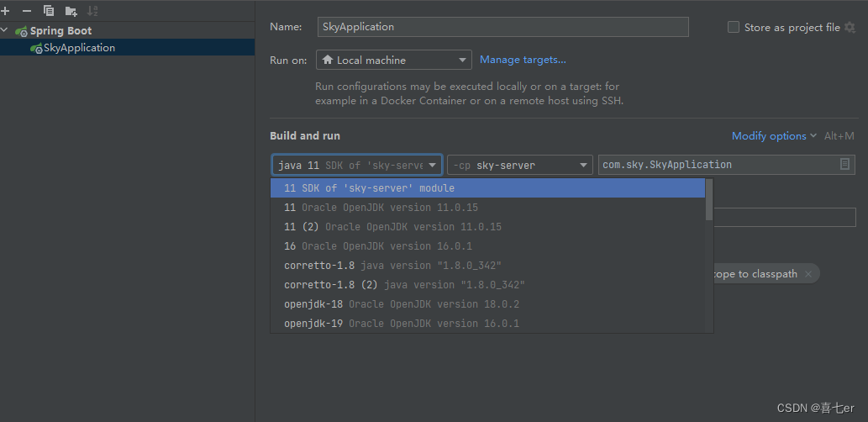This screenshot has height=422, width=868.
Task: Choose 11 (2) Oracle OpenJDK 11.0.15
Action: (x=487, y=227)
